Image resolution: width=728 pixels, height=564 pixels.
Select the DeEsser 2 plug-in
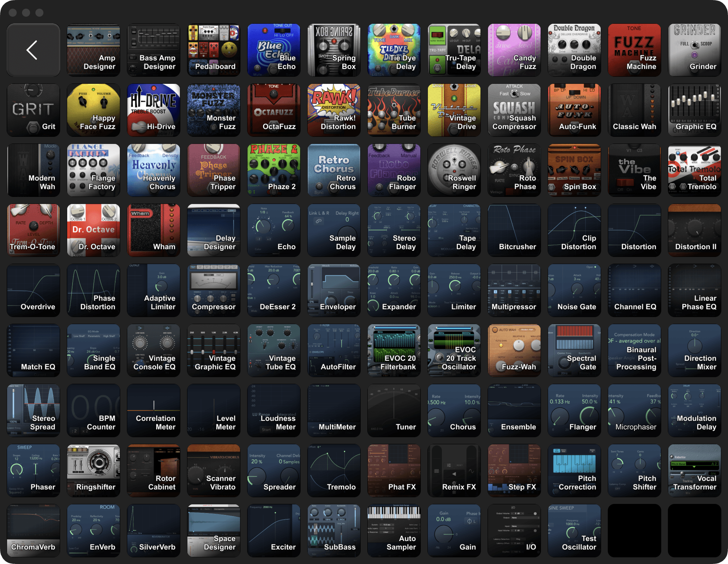pyautogui.click(x=274, y=290)
